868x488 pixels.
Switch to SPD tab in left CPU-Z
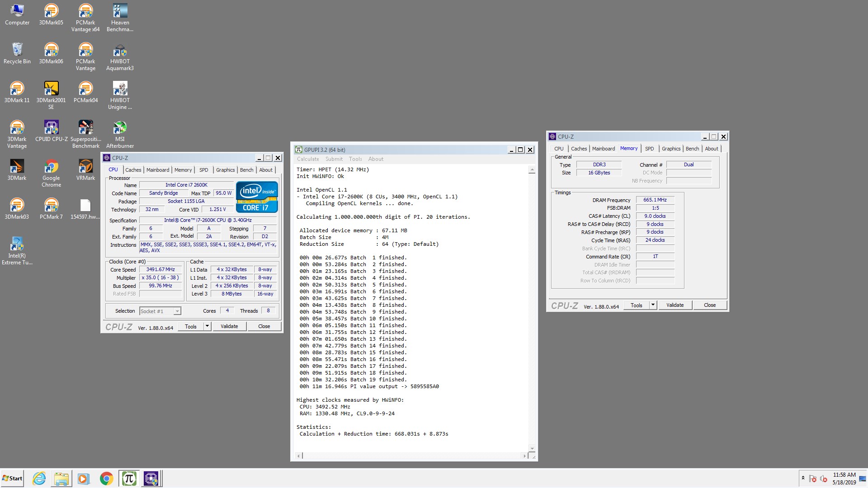tap(204, 170)
